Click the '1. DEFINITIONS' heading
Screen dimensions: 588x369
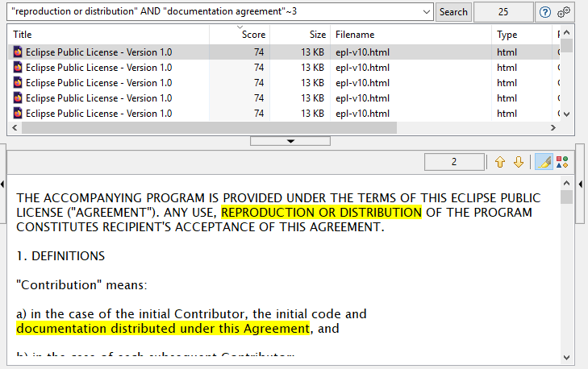[x=60, y=256]
